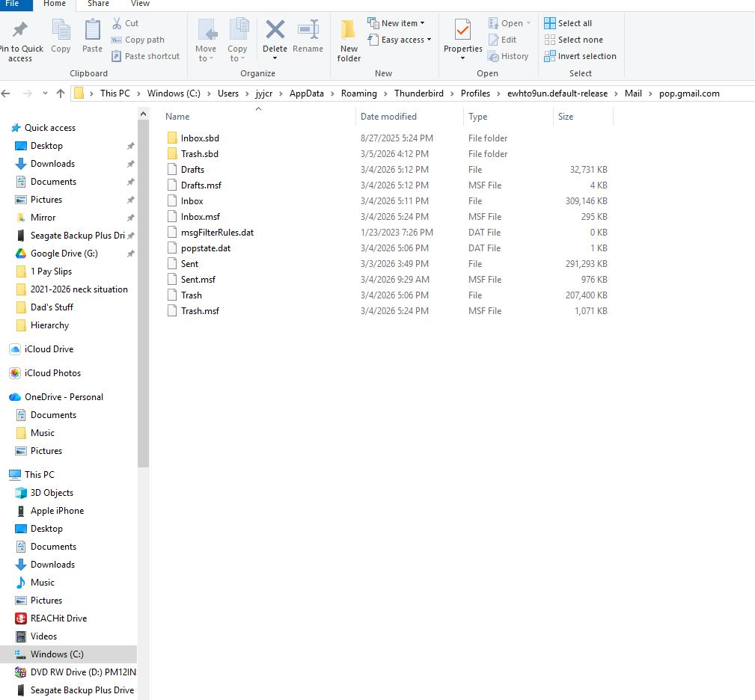Select the Sent.msf file
The width and height of the screenshot is (755, 700).
click(198, 280)
